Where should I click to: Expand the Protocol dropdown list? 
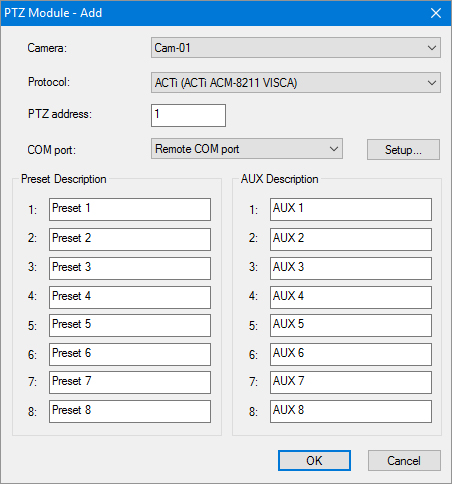[296, 82]
